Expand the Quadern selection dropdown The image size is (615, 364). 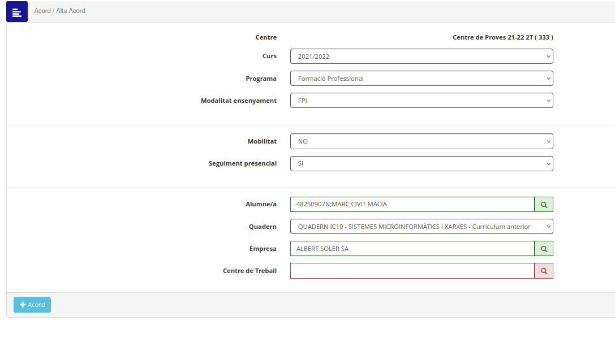[x=422, y=227]
